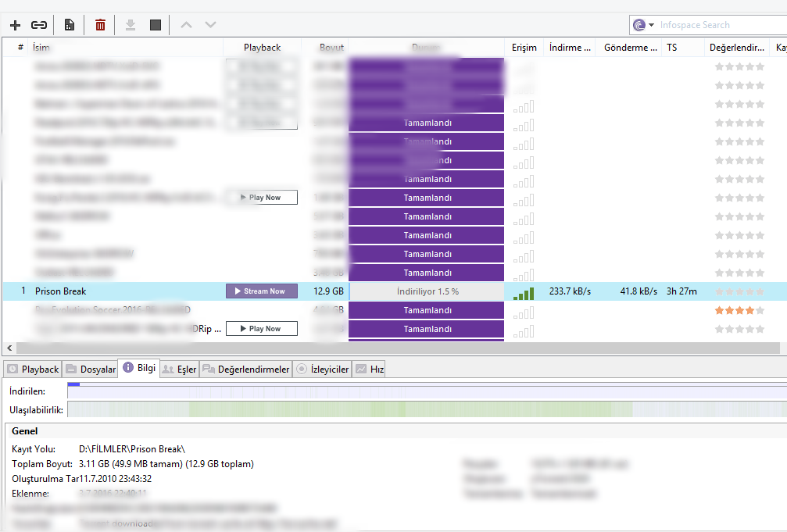Click the 3h 27m remaining time value

681,291
